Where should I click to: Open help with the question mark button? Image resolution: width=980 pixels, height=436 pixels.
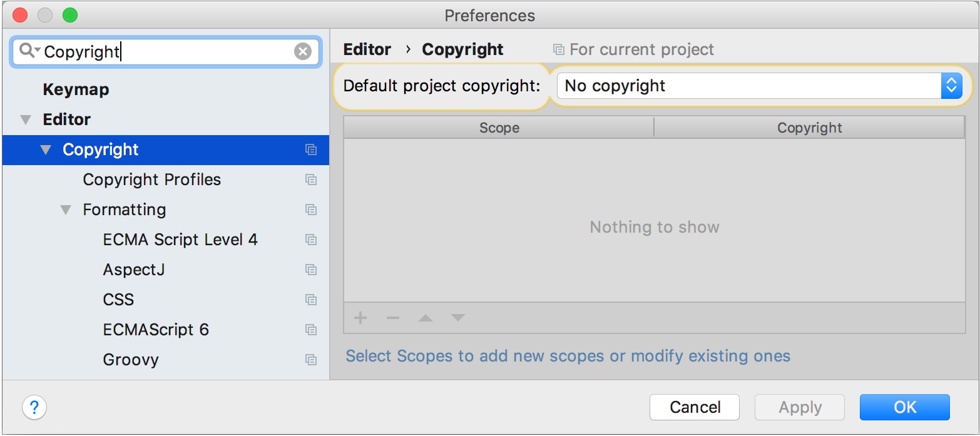[34, 408]
